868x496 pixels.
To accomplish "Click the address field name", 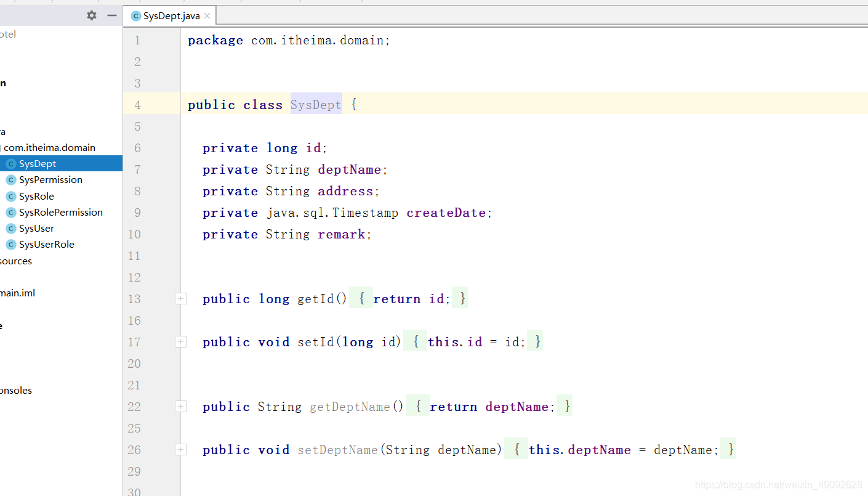I will point(345,191).
